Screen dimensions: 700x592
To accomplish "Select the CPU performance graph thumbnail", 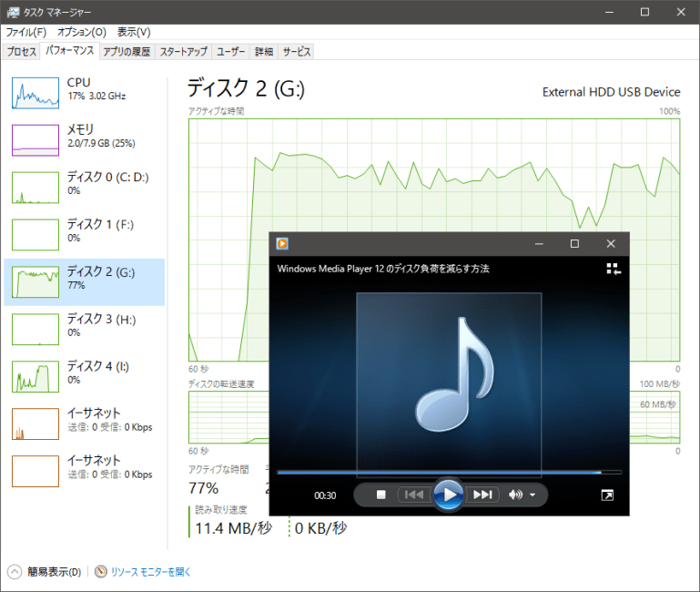I will coord(36,93).
